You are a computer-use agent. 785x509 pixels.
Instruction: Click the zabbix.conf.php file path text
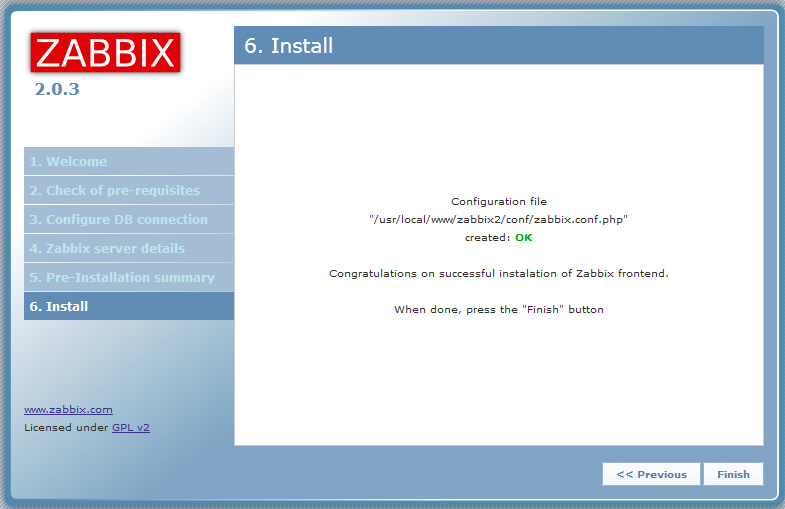pos(499,220)
